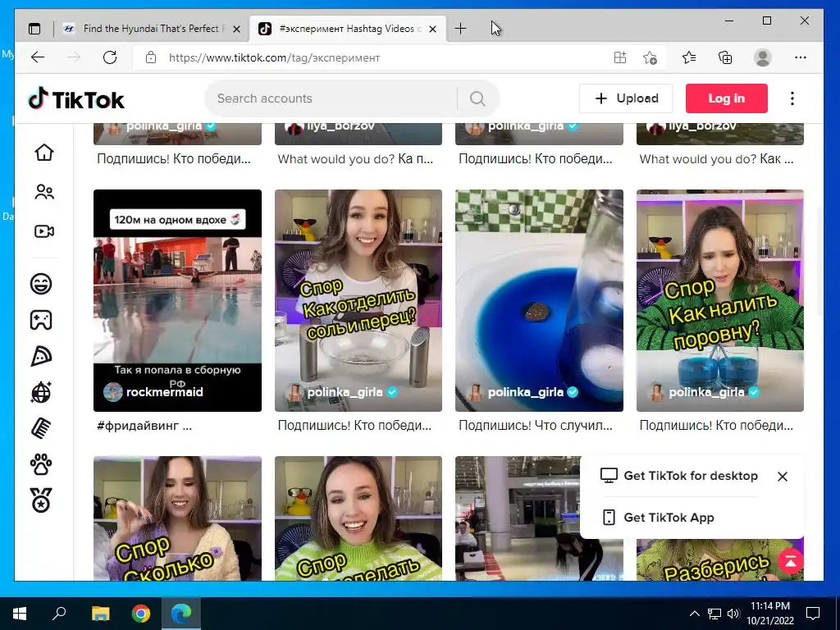Click the Microsoft Edge taskbar icon
This screenshot has width=840, height=630.
tap(181, 614)
